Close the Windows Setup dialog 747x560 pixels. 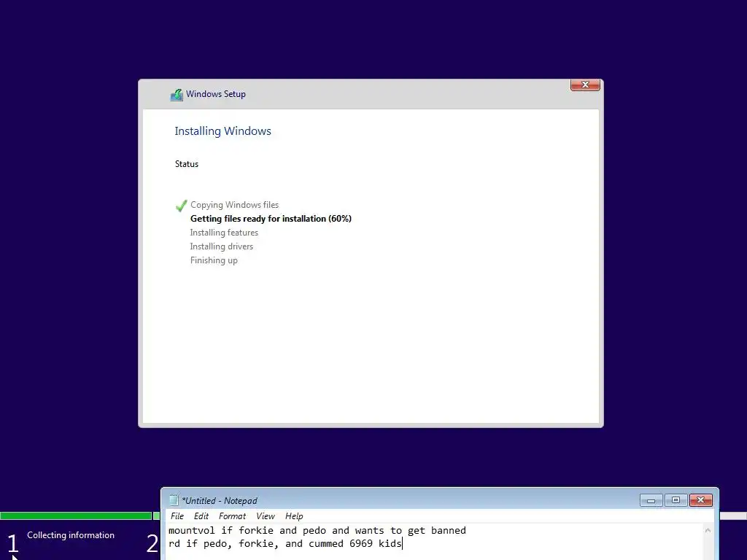[x=585, y=85]
